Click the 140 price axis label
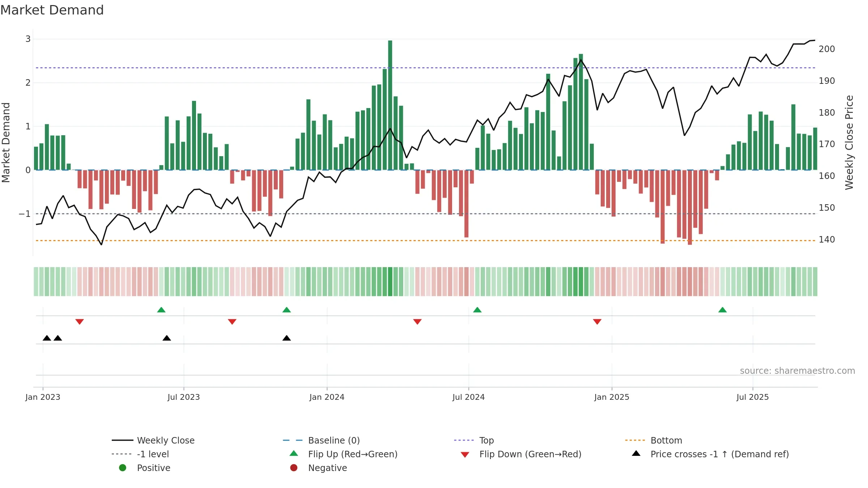The image size is (868, 488). point(827,240)
